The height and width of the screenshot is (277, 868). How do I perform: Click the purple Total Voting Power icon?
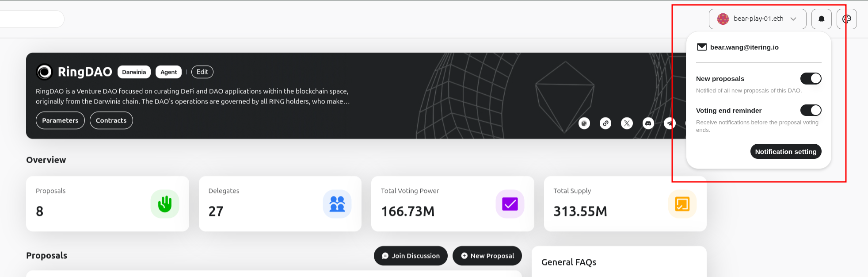pyautogui.click(x=510, y=204)
